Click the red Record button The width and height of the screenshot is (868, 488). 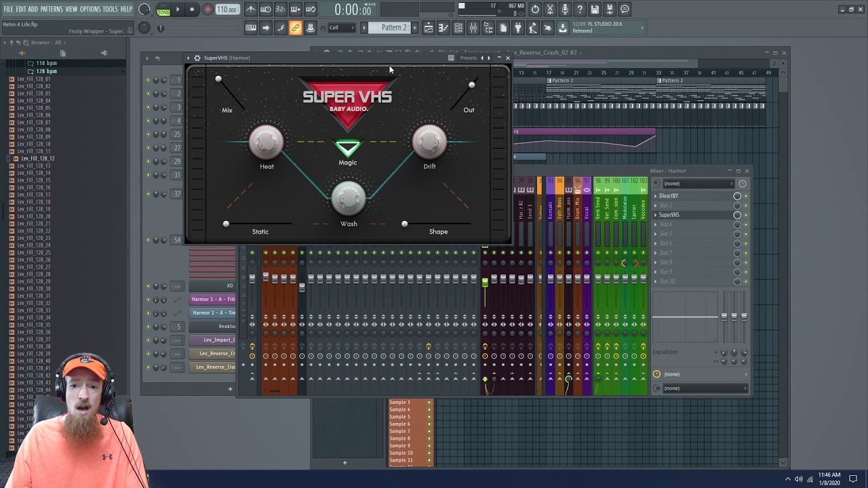click(208, 9)
